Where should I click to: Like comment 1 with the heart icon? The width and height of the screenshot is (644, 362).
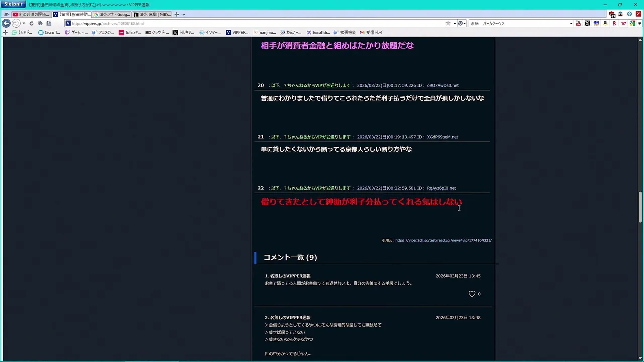point(472,294)
